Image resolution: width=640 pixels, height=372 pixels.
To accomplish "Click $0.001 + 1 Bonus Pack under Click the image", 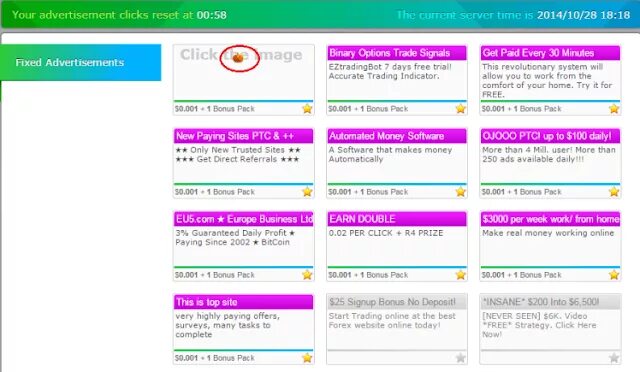I will click(x=215, y=109).
